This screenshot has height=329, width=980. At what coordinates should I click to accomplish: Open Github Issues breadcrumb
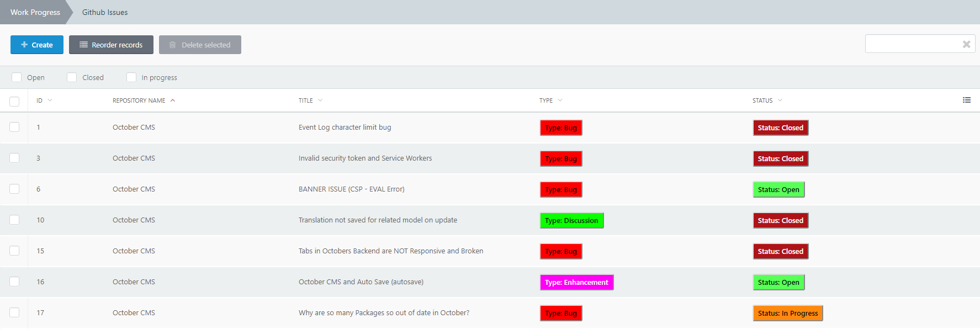[x=105, y=12]
